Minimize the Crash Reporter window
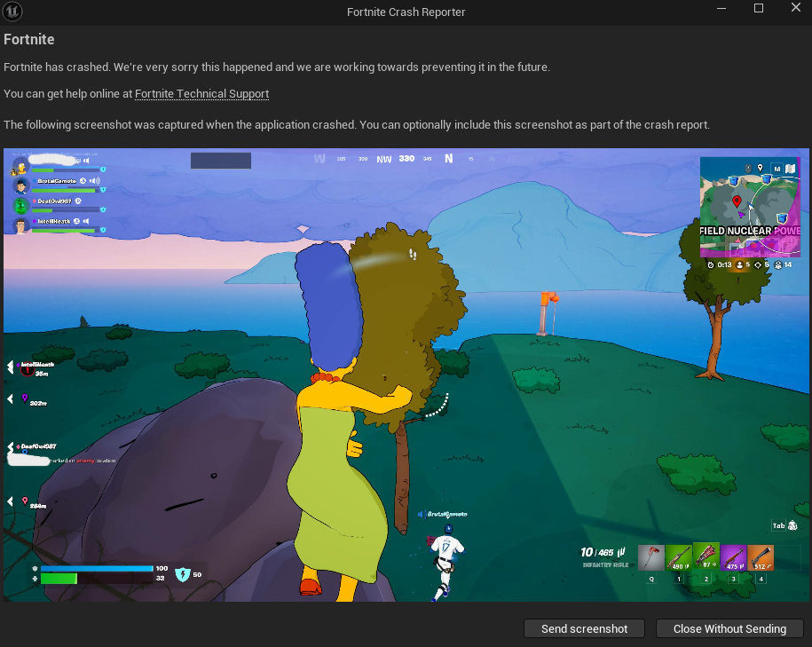 [x=721, y=8]
